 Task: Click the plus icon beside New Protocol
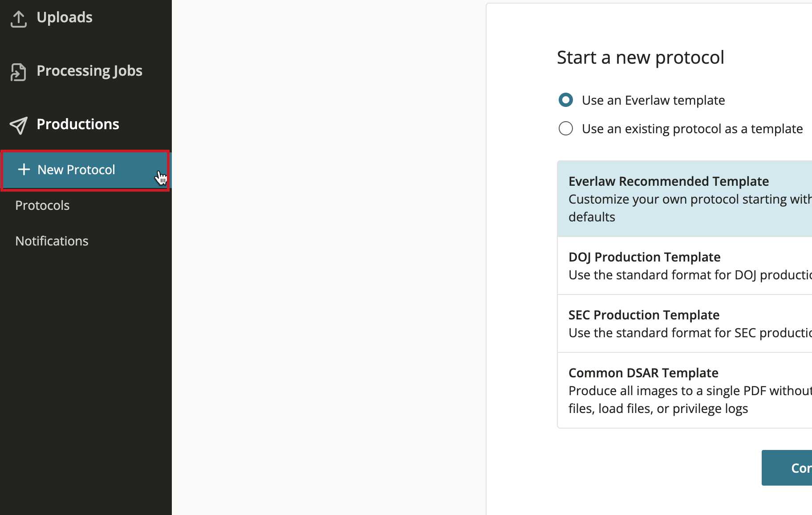pos(24,170)
